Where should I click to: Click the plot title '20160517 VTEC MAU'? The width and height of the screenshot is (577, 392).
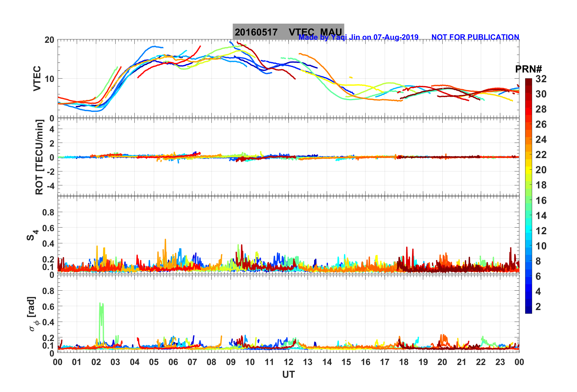tap(288, 32)
